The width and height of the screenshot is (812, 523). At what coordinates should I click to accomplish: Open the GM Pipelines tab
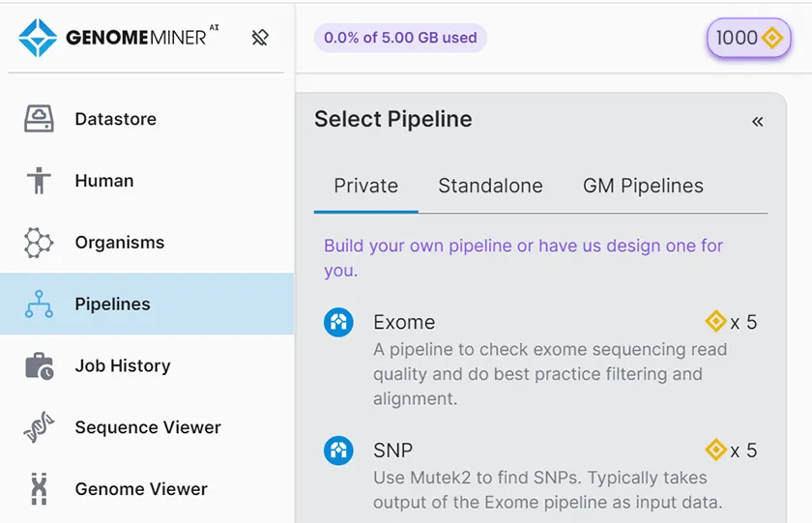click(x=643, y=186)
